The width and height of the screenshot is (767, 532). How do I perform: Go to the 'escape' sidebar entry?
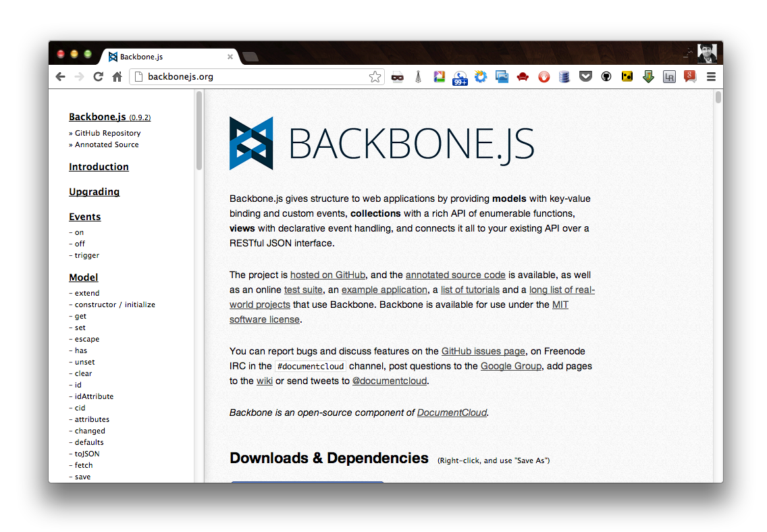click(87, 339)
